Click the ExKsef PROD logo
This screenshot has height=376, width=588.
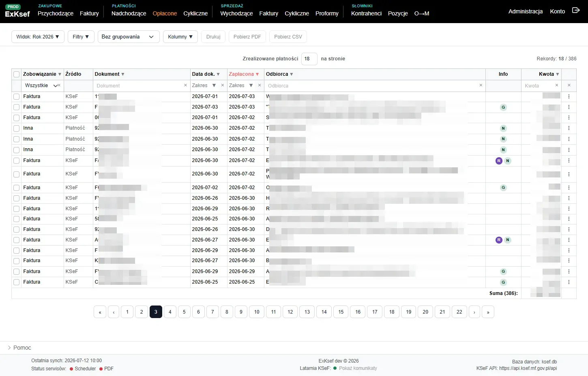coord(17,11)
